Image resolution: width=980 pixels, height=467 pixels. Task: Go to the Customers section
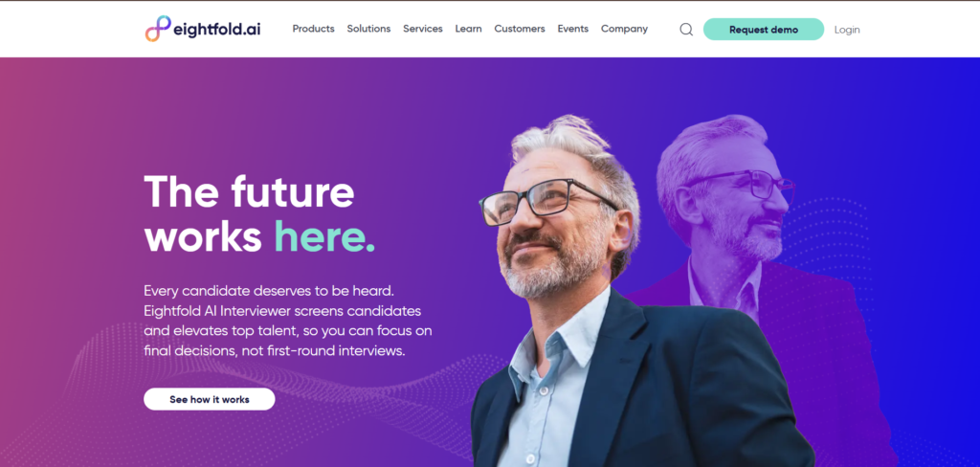point(520,29)
